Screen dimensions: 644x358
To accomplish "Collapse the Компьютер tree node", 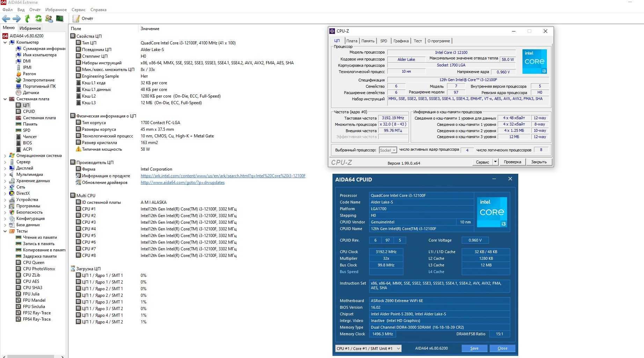I will tap(5, 42).
